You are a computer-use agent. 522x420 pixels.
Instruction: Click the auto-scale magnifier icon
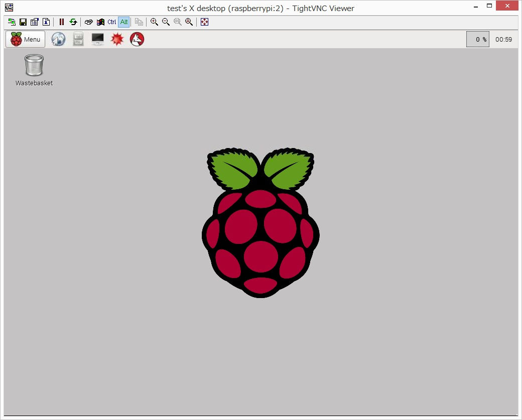click(189, 22)
